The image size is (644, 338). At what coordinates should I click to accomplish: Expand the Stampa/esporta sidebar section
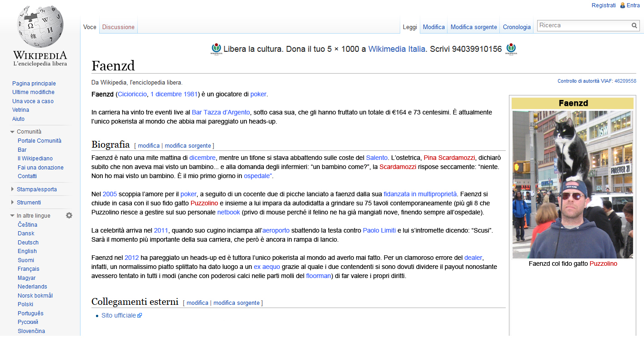click(x=12, y=189)
